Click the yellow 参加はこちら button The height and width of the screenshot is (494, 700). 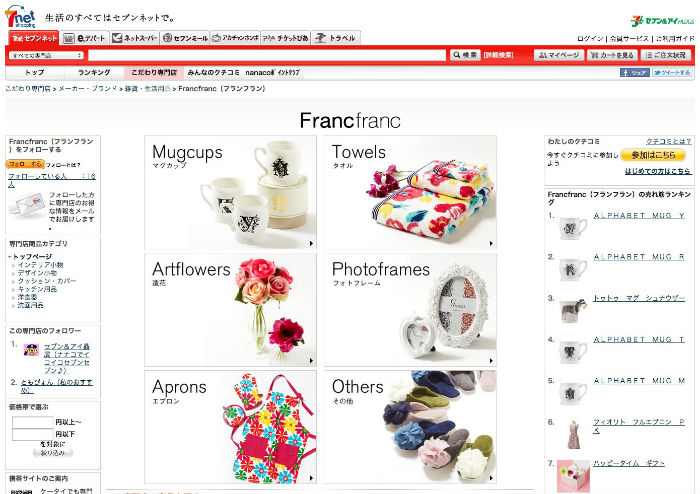[x=653, y=155]
